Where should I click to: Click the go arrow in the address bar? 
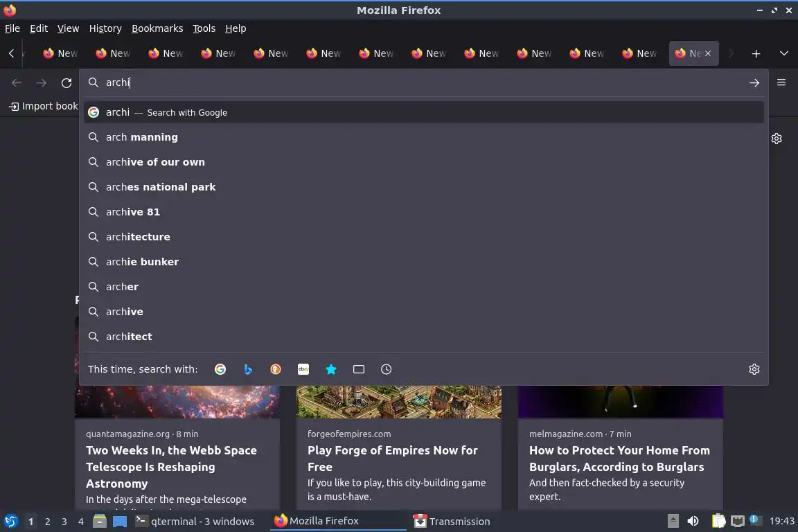coord(754,83)
